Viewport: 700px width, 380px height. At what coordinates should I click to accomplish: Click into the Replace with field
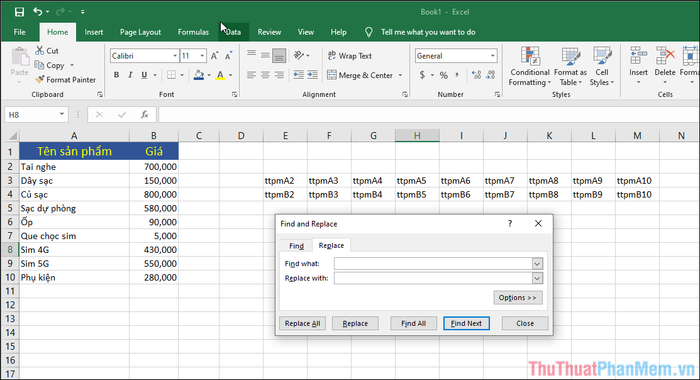click(433, 278)
